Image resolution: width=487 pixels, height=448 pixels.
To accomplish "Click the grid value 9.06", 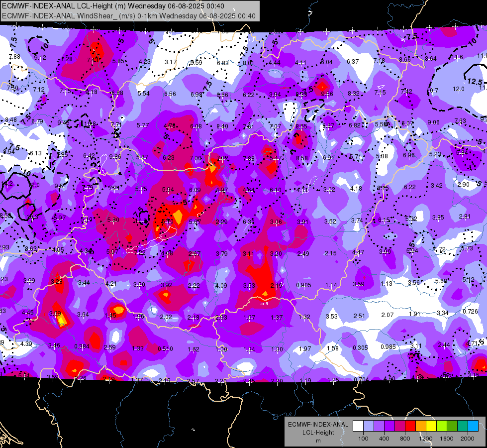I will (x=433, y=122).
